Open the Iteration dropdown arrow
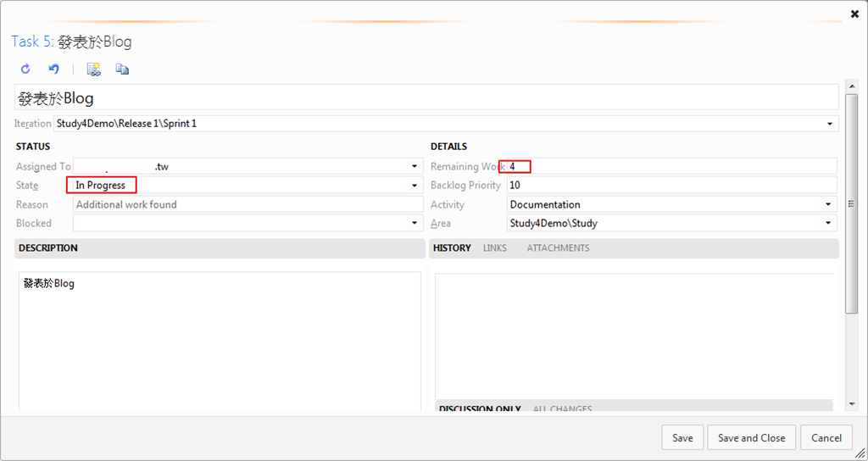Screen dimensions: 868x461 830,124
